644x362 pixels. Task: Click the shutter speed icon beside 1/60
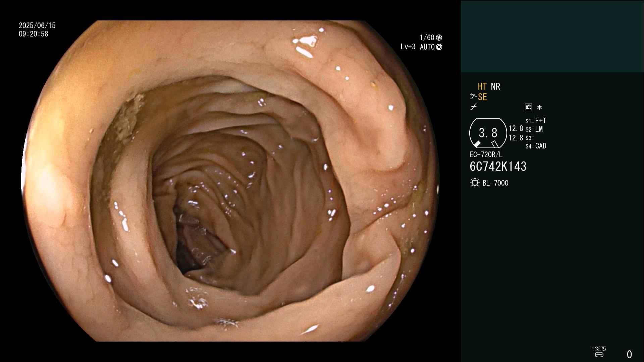439,38
